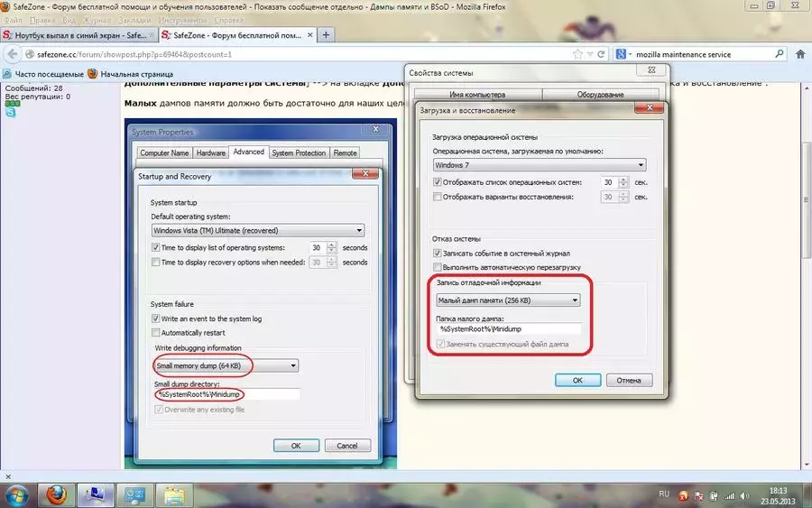Open the Файл menu

pyautogui.click(x=13, y=20)
